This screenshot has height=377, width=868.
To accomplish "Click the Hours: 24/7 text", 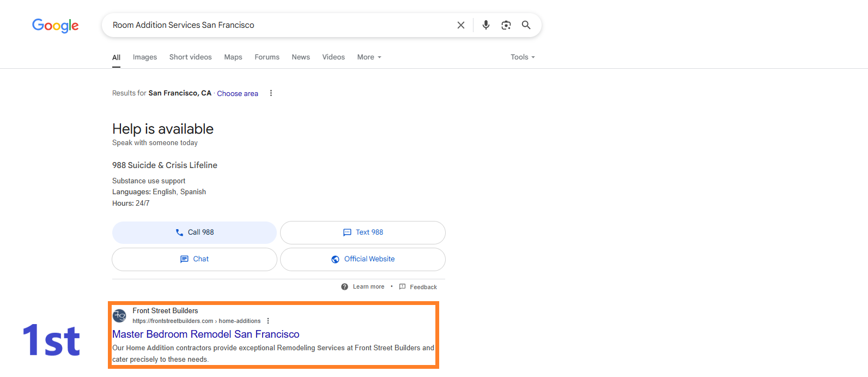I will [x=131, y=203].
